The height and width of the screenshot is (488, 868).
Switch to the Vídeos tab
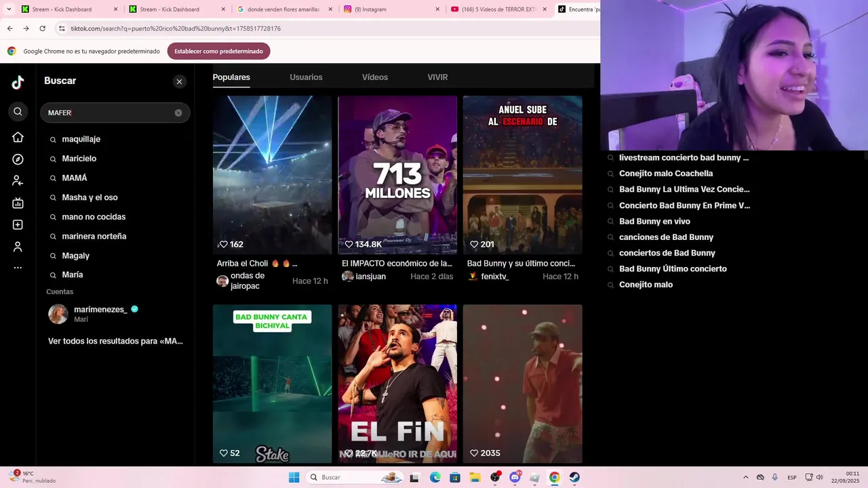[375, 77]
